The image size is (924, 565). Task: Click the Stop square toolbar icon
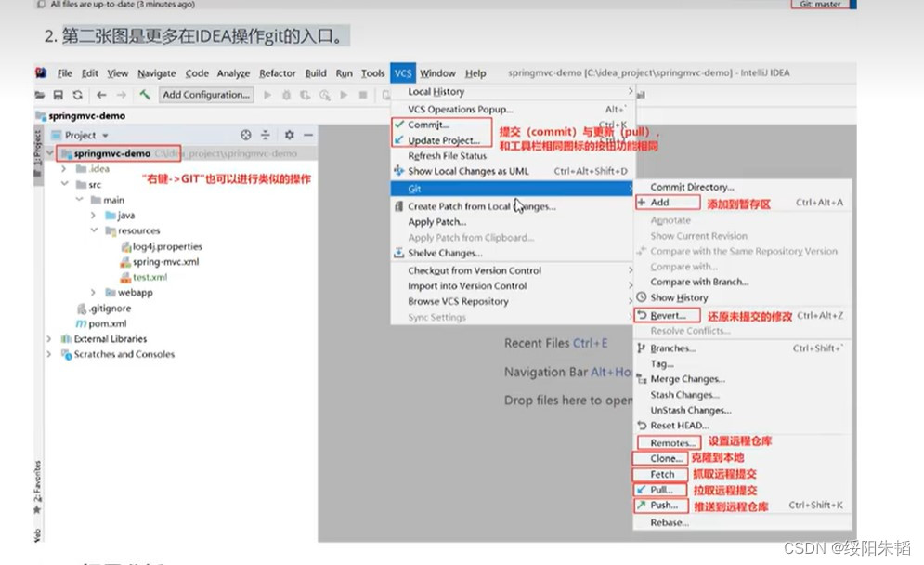tap(363, 95)
